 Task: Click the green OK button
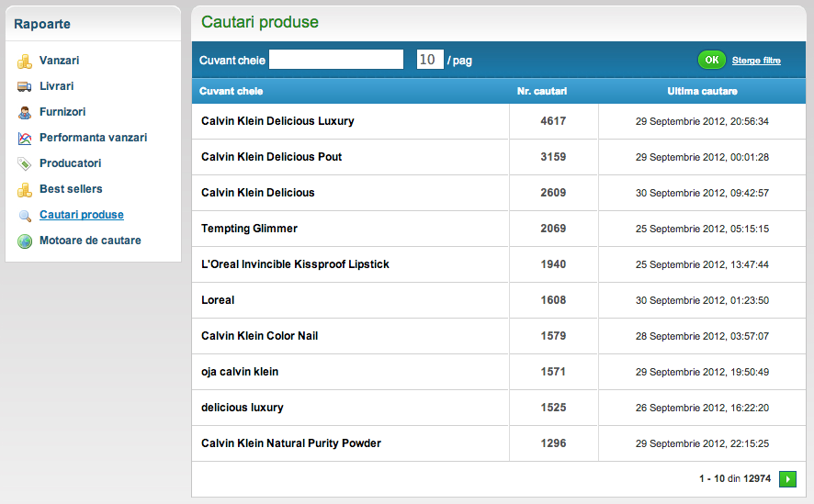tap(712, 60)
